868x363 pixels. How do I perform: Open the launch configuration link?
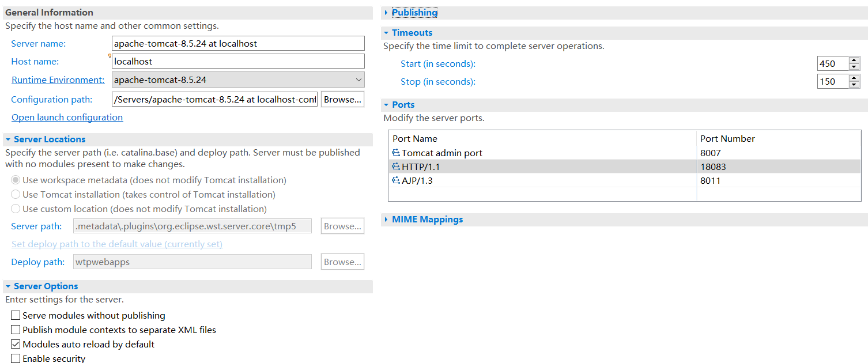pyautogui.click(x=67, y=118)
